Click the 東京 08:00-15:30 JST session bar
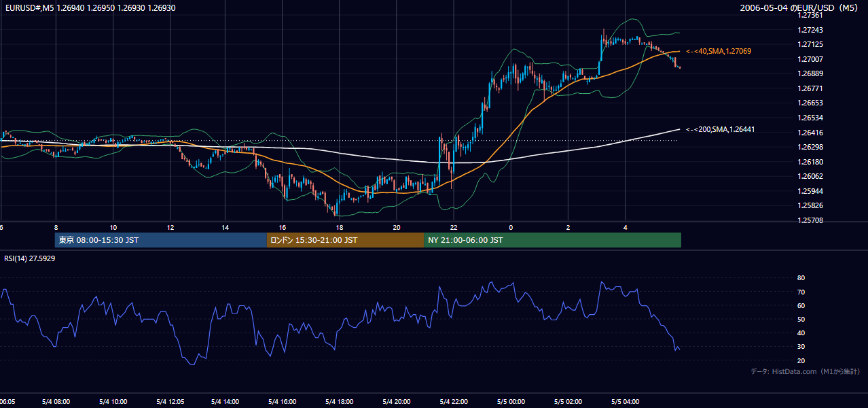This screenshot has width=868, height=408. coord(161,240)
